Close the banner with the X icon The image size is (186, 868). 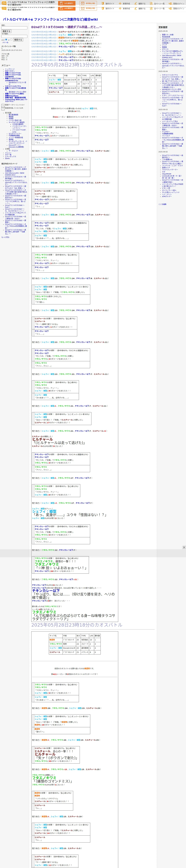pos(184,548)
